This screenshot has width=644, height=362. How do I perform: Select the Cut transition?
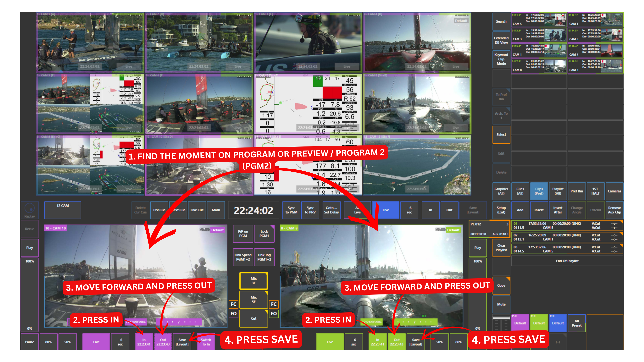point(254,318)
